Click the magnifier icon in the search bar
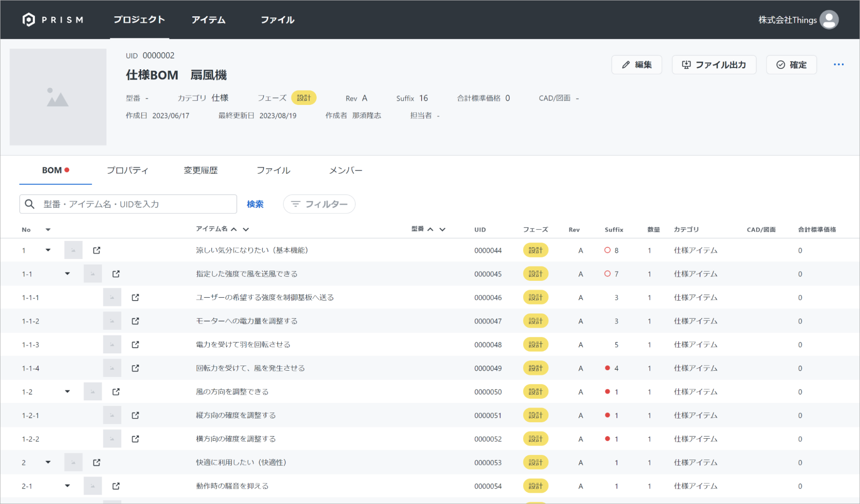Screen dimensions: 860x504 pos(30,204)
